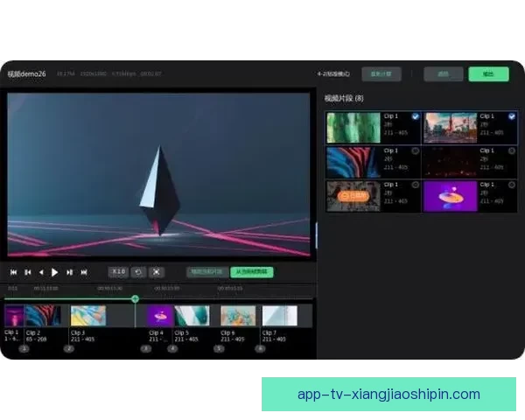Uncheck the city street clip's checkmark
Screen dimensions: 525x420
pyautogui.click(x=512, y=116)
